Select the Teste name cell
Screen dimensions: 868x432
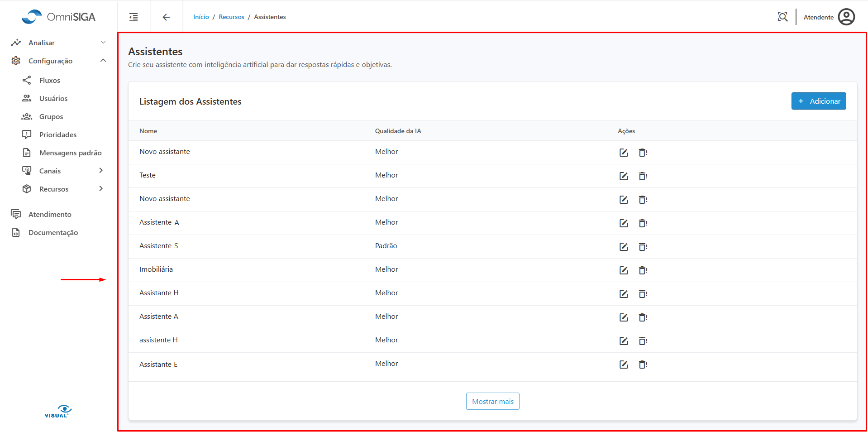(148, 175)
